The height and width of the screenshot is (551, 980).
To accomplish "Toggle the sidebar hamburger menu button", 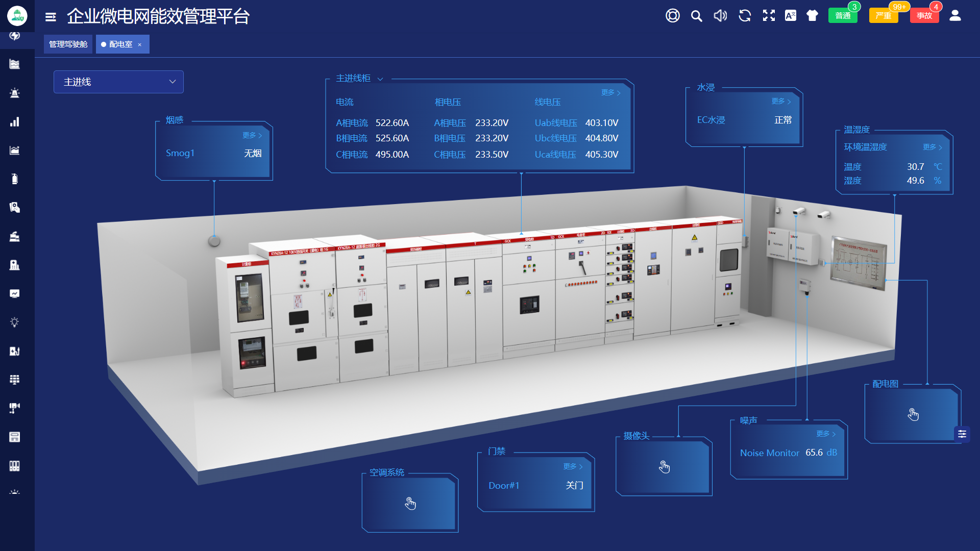I will coord(51,17).
